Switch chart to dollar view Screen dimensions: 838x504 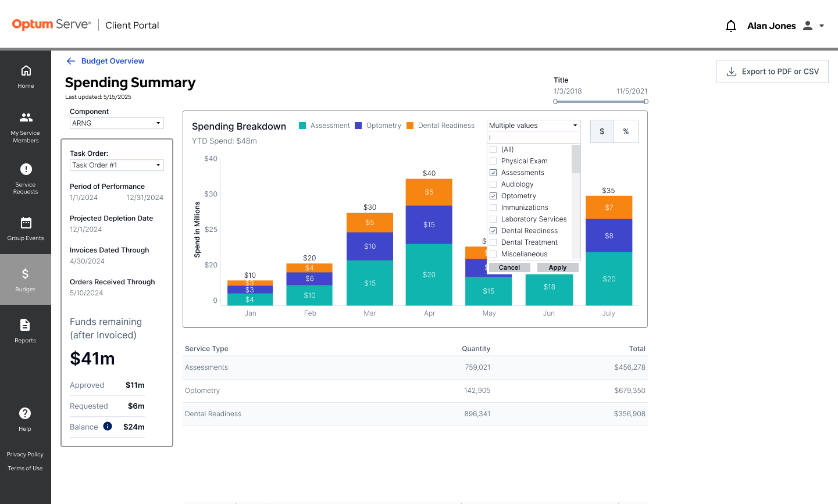pos(602,131)
